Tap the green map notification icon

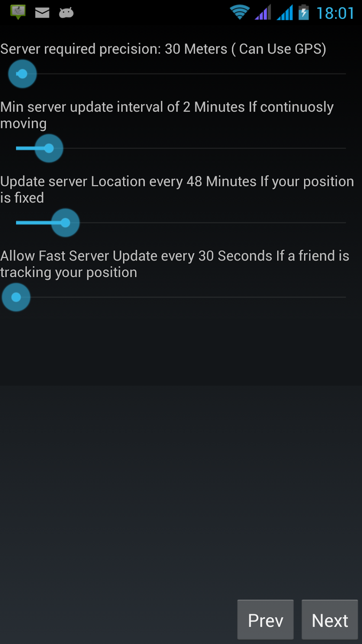click(18, 12)
